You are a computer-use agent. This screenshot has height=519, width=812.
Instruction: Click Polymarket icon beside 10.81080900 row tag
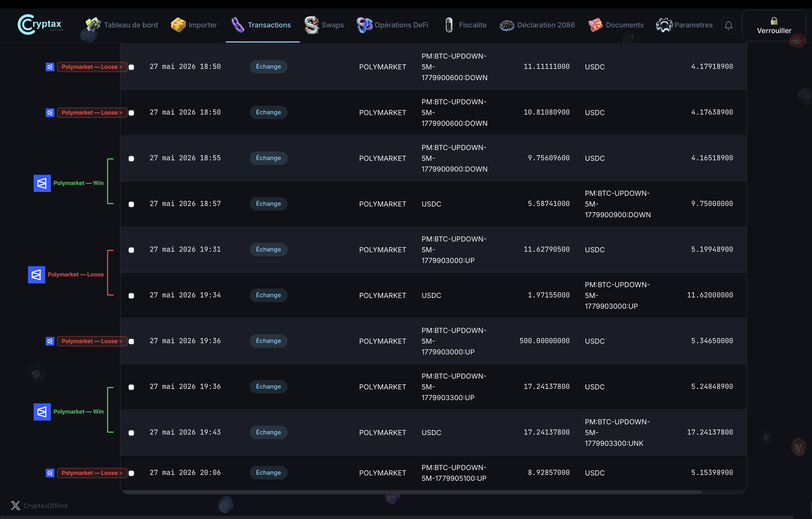click(x=50, y=113)
